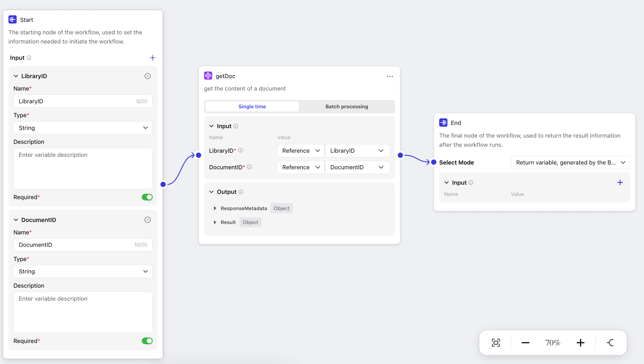Zoom out the canvas
Screen dimensions: 644x364
(526, 343)
